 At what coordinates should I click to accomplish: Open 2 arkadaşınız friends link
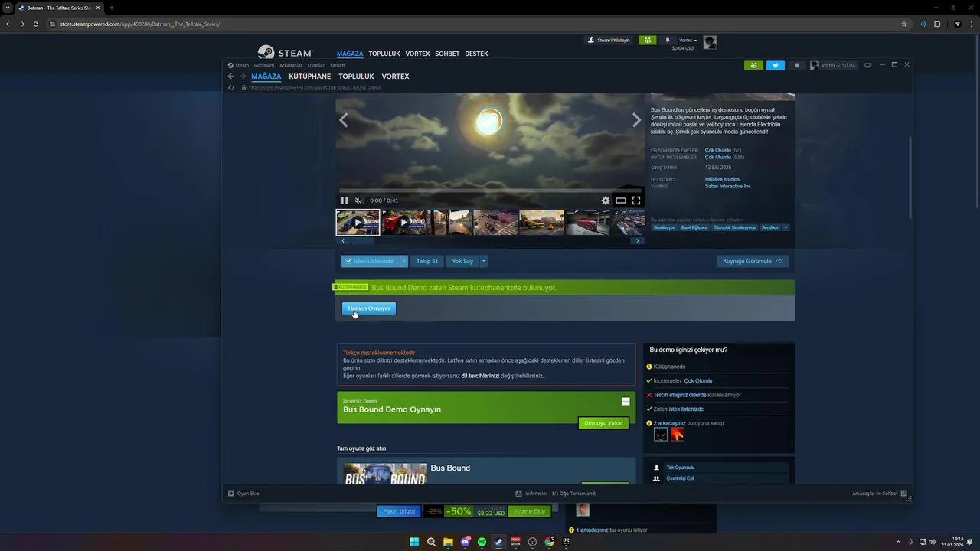670,423
